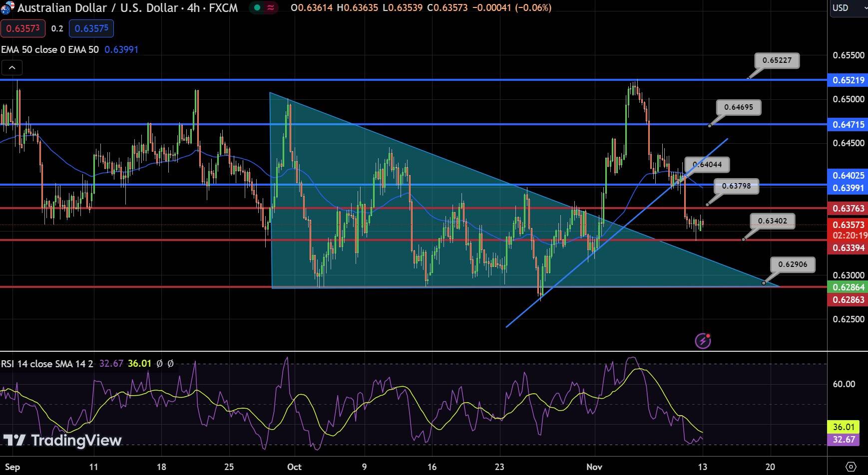Click the pink approximate-data indicator icon

(x=271, y=7)
